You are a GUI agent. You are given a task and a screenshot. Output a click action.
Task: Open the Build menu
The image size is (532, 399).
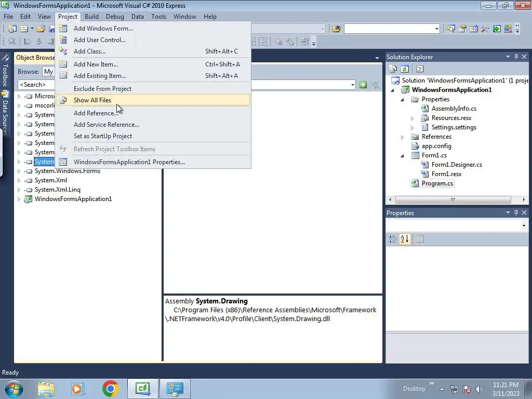pos(91,17)
